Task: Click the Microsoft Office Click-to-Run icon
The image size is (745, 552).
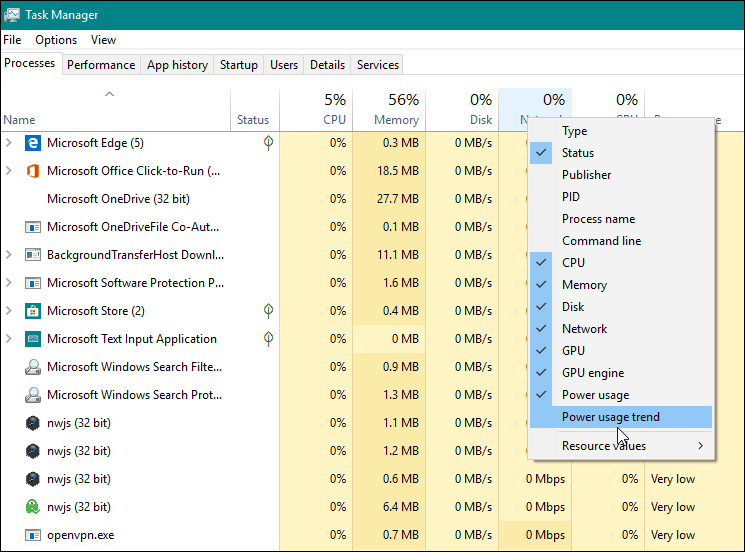Action: click(x=33, y=171)
